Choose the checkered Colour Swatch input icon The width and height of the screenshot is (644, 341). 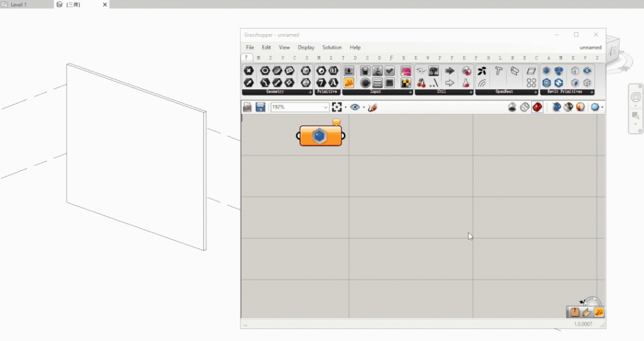coord(406,82)
